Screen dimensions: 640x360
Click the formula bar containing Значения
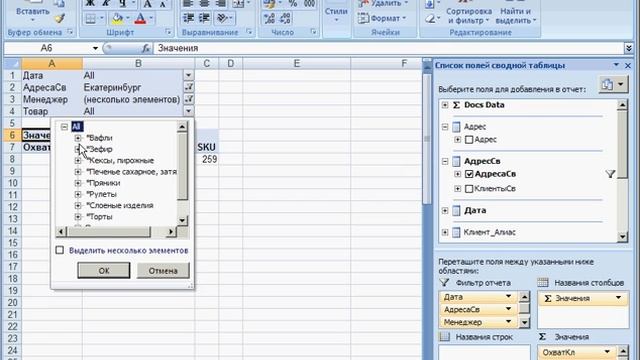[x=388, y=48]
